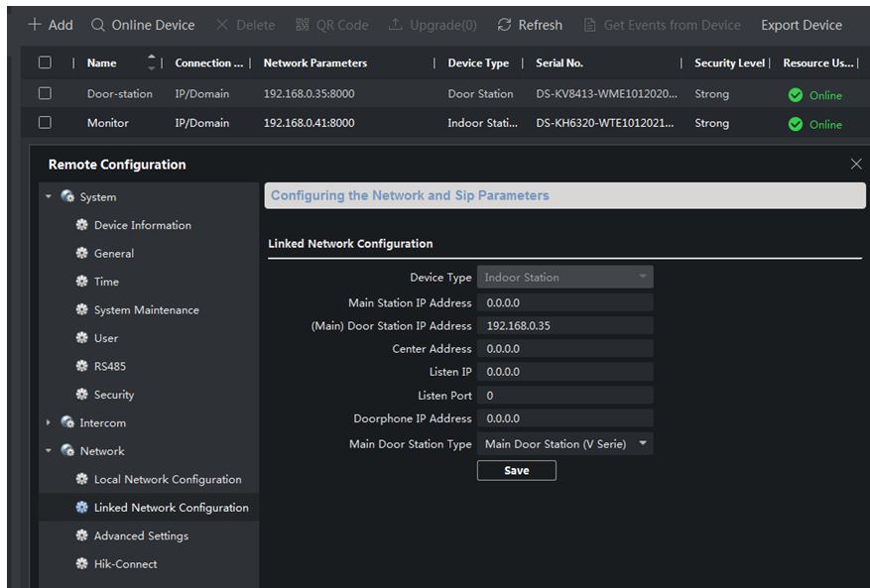
Task: Open Local Network Configuration page
Action: [167, 480]
